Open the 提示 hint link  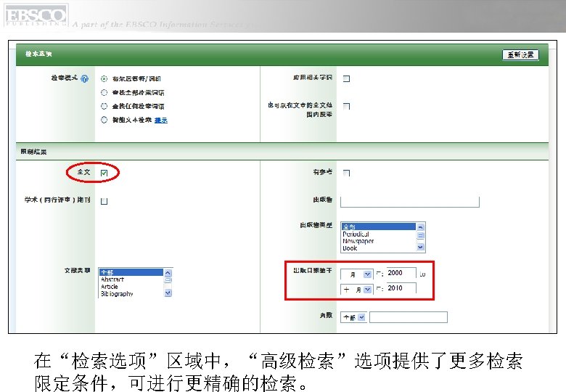tap(161, 121)
